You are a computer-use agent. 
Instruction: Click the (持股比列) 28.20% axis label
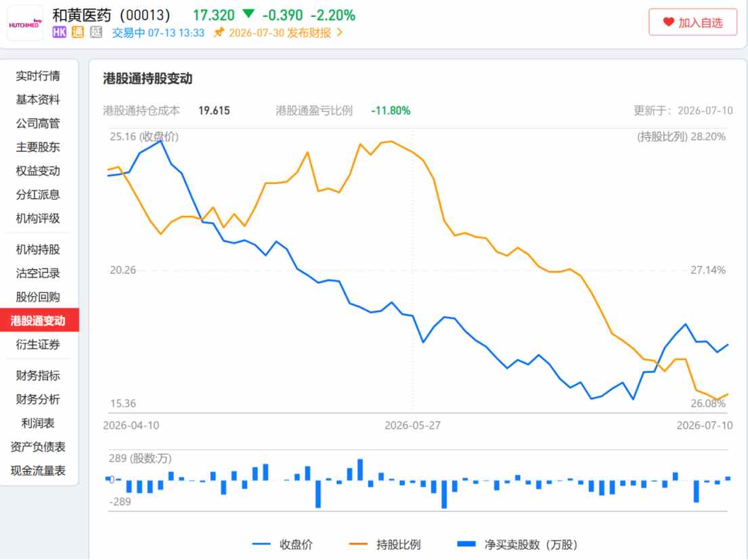(681, 137)
